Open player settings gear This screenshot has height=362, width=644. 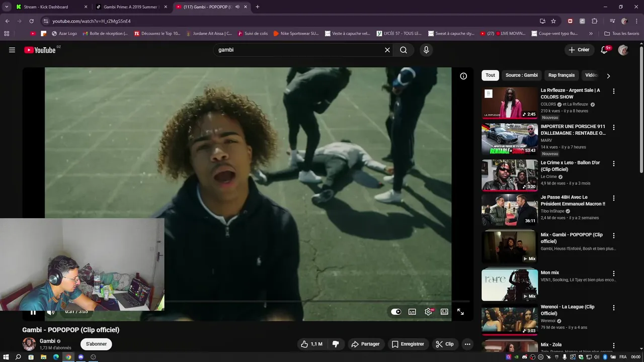coord(428,312)
